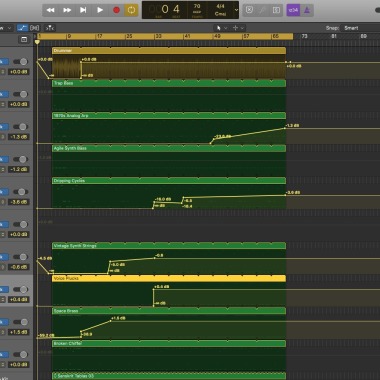This screenshot has width=380, height=380.
Task: Click the Global Tracks button above track headers
Action: point(24,40)
